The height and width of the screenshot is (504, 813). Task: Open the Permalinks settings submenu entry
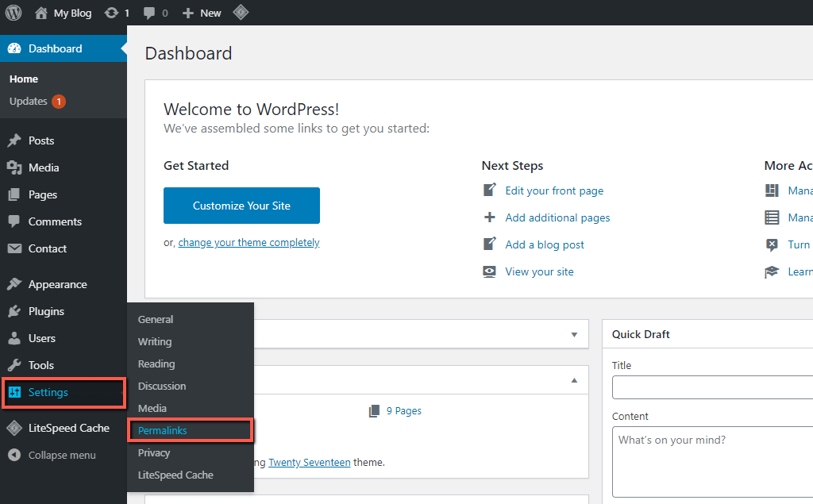(x=164, y=430)
